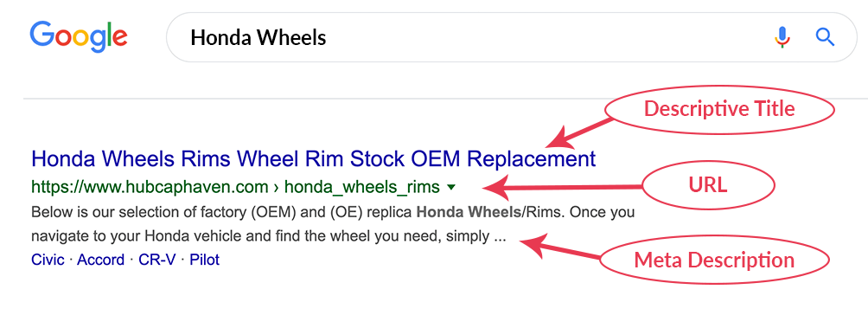Viewport: 868px width, 328px height.
Task: Open the Pilot sitelink
Action: pyautogui.click(x=205, y=260)
